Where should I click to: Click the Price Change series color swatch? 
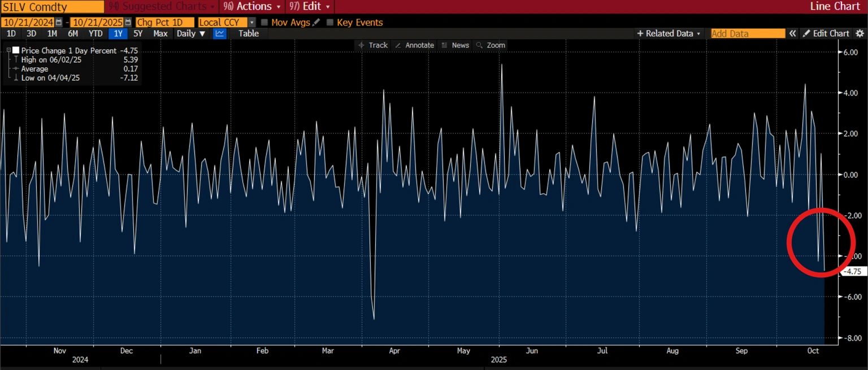[x=16, y=50]
